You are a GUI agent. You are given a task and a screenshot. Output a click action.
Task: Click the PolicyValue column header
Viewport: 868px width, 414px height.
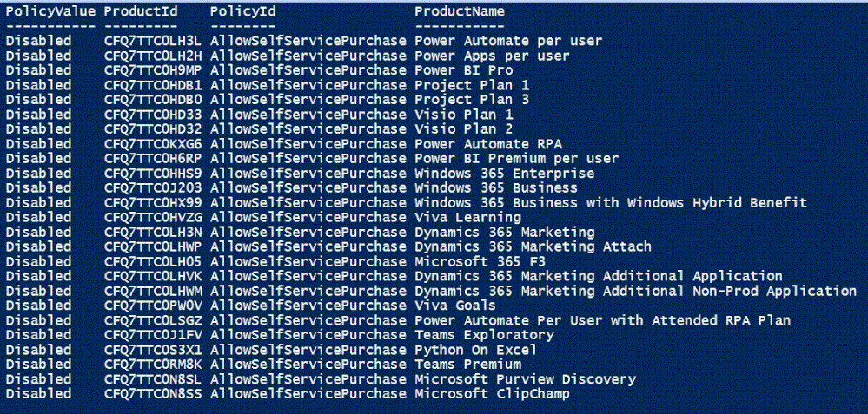coord(50,11)
